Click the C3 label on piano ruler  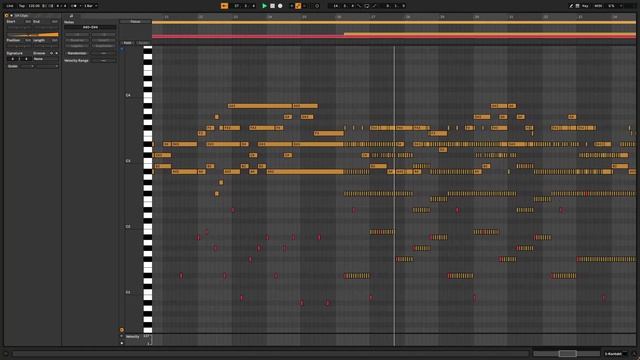coord(128,161)
